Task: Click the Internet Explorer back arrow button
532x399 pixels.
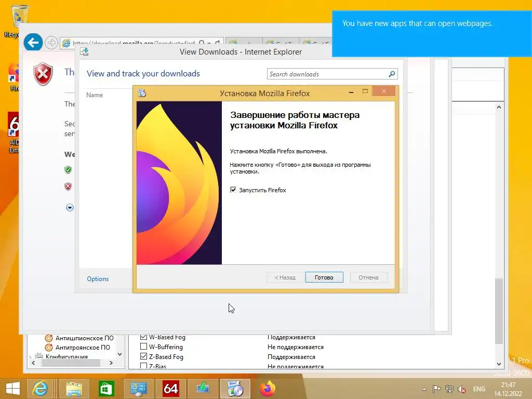Action: coord(33,43)
